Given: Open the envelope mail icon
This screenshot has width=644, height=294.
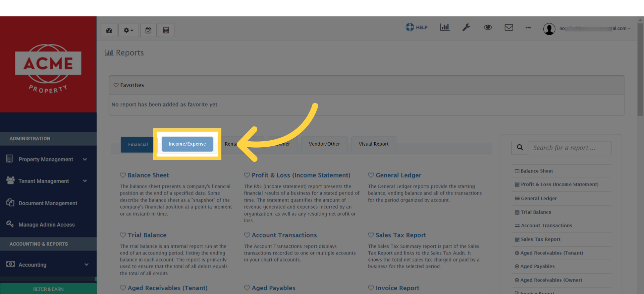Looking at the screenshot, I should 509,27.
